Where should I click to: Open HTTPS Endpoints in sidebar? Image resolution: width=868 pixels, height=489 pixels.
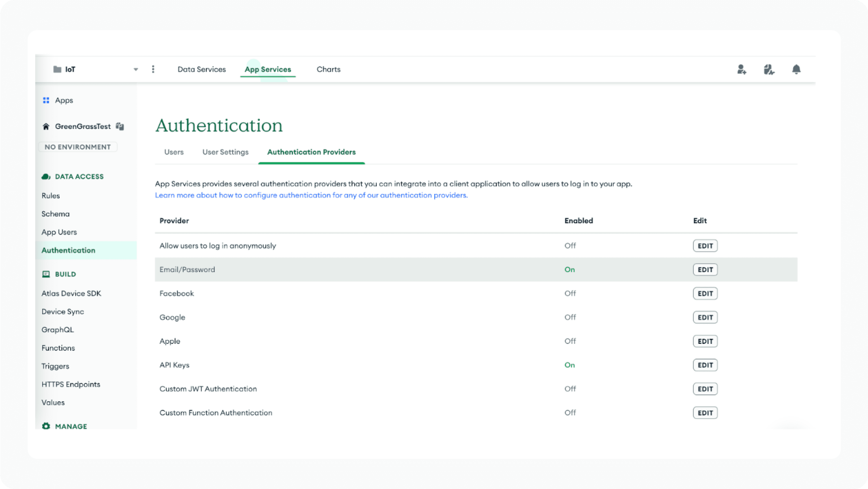pyautogui.click(x=71, y=384)
